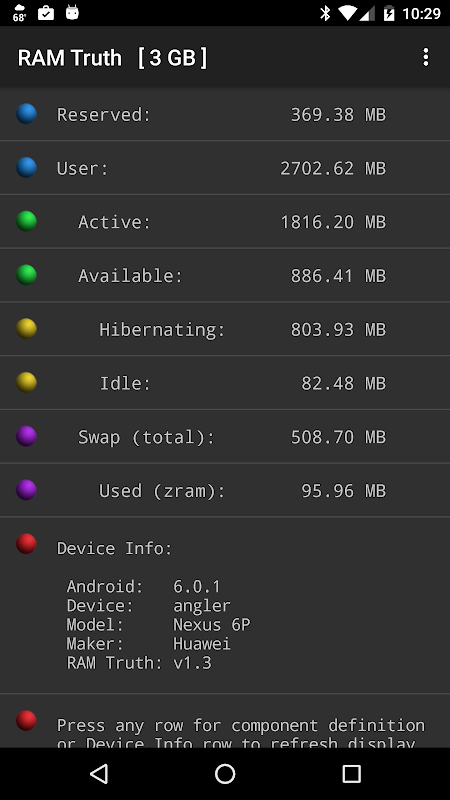Tap Device Info text to refresh display
Image resolution: width=450 pixels, height=800 pixels.
click(115, 548)
